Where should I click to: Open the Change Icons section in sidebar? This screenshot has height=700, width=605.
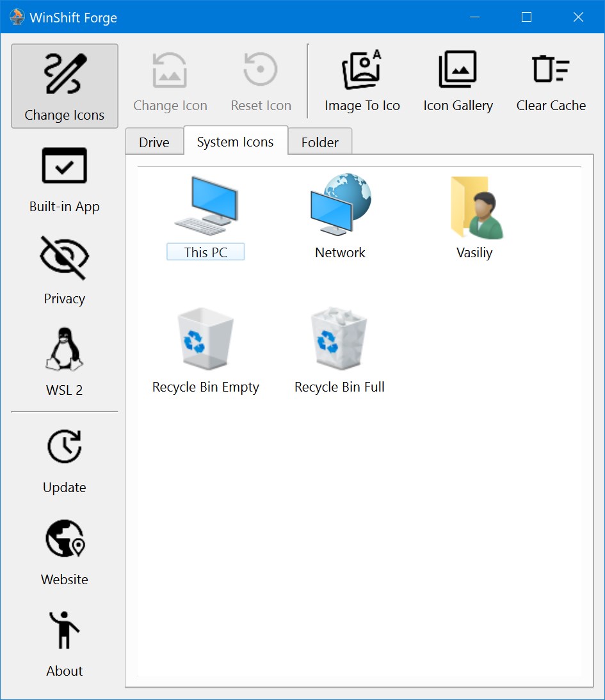point(65,86)
